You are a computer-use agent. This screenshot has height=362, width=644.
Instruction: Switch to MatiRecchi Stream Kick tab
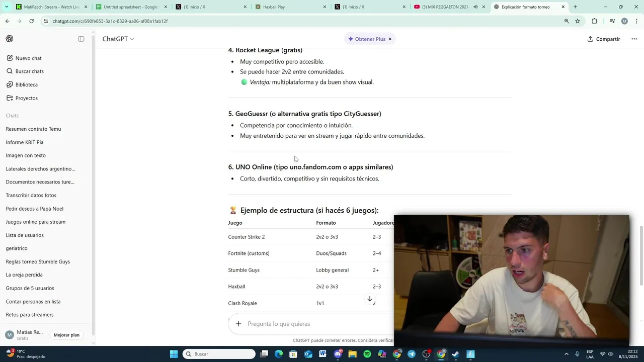pyautogui.click(x=51, y=7)
